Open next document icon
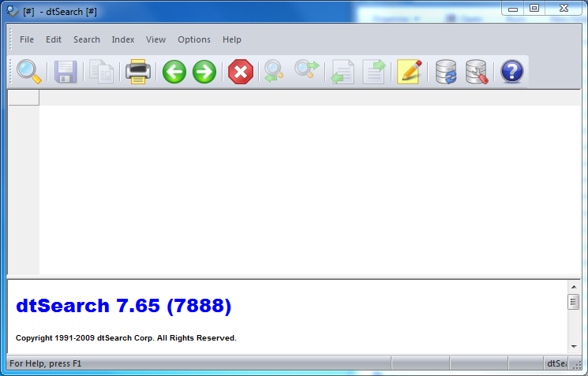588x376 pixels. click(374, 72)
